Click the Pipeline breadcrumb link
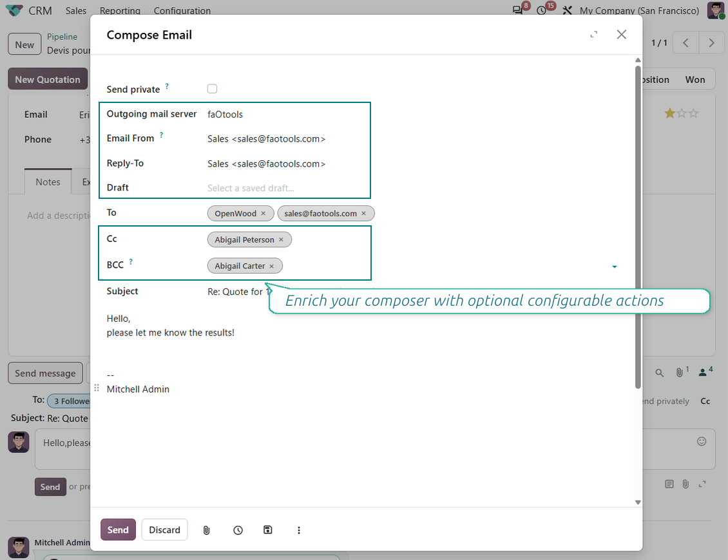 coord(62,37)
